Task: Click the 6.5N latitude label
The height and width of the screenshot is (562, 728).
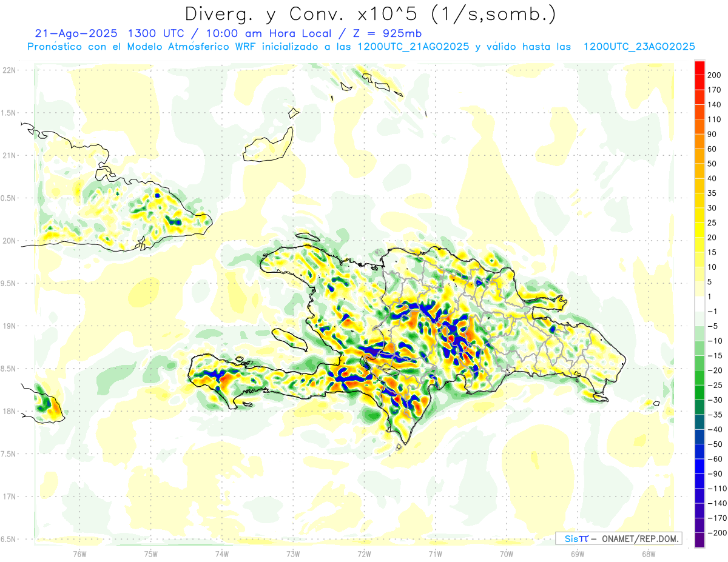Action: (x=8, y=539)
